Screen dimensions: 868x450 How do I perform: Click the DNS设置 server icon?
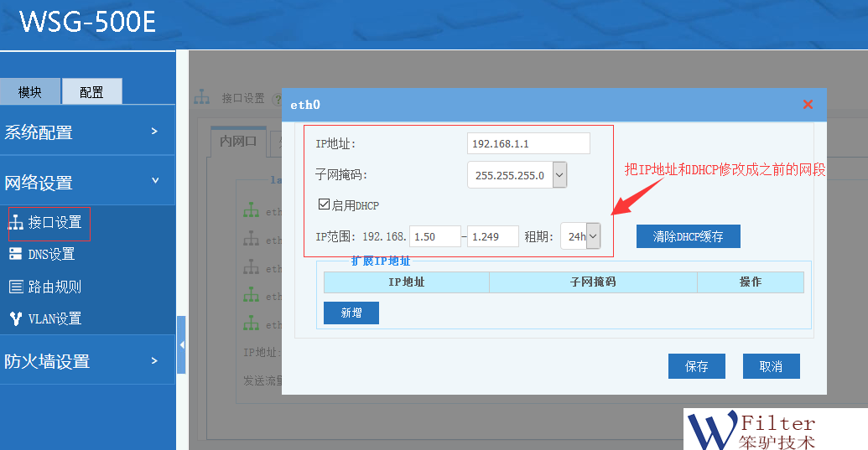[x=16, y=254]
